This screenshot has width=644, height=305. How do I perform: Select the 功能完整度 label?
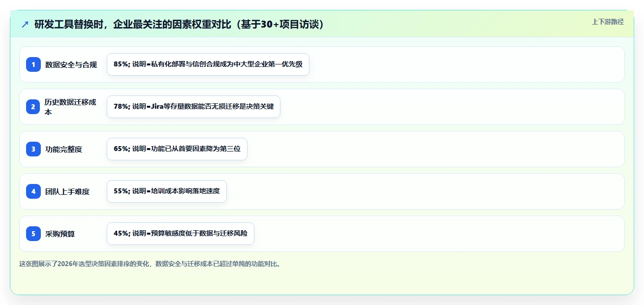[63, 149]
